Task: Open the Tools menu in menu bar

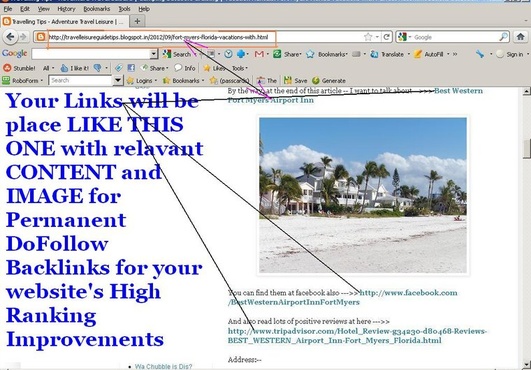Action: pyautogui.click(x=124, y=9)
